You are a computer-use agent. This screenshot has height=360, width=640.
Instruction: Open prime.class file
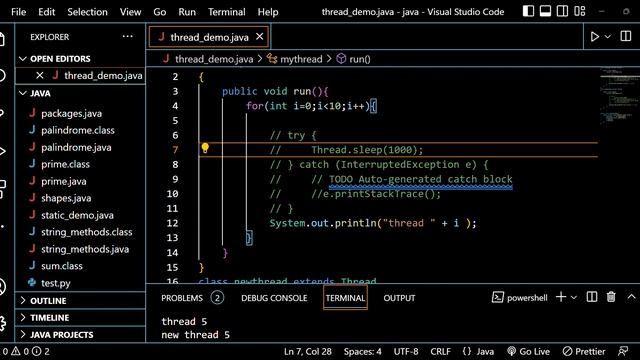(x=65, y=164)
